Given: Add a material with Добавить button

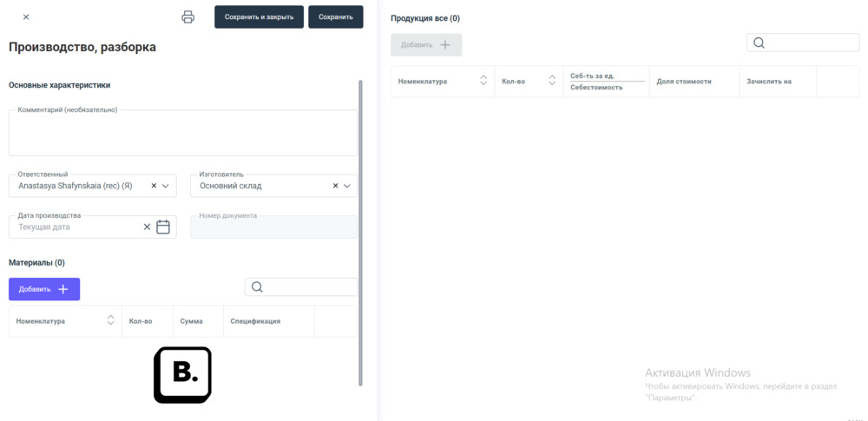Looking at the screenshot, I should pyautogui.click(x=44, y=289).
